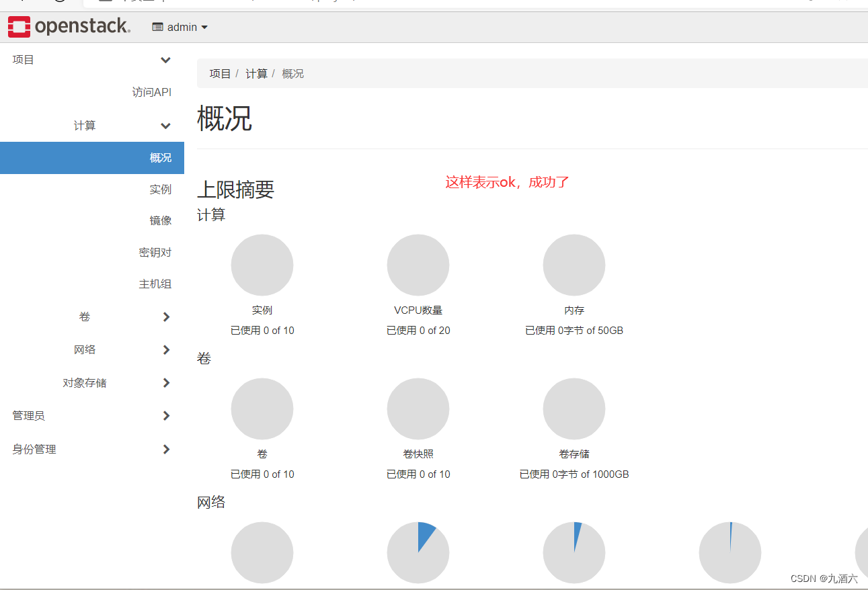Click the 卷 usage pie chart

pos(262,409)
